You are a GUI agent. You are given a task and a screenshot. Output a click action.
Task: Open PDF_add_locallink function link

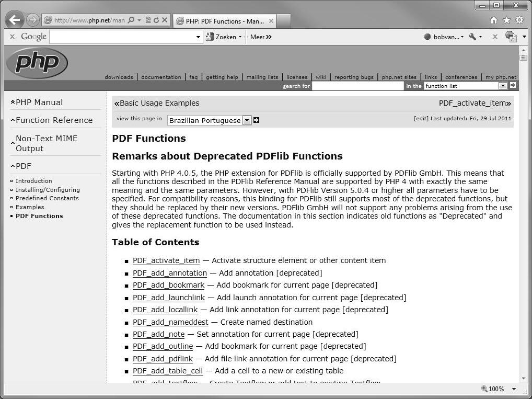(x=165, y=310)
